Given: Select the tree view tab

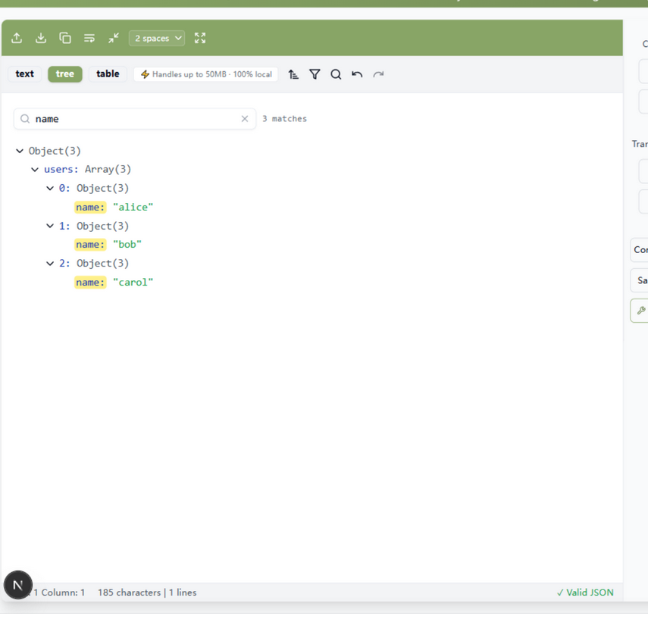Looking at the screenshot, I should coord(65,74).
